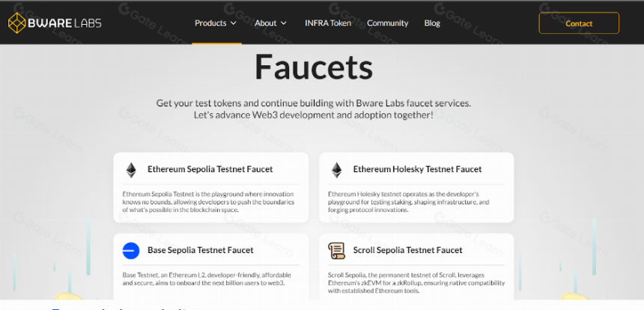Image resolution: width=644 pixels, height=310 pixels.
Task: Click the Scroll parchment logo icon
Action: tap(336, 250)
